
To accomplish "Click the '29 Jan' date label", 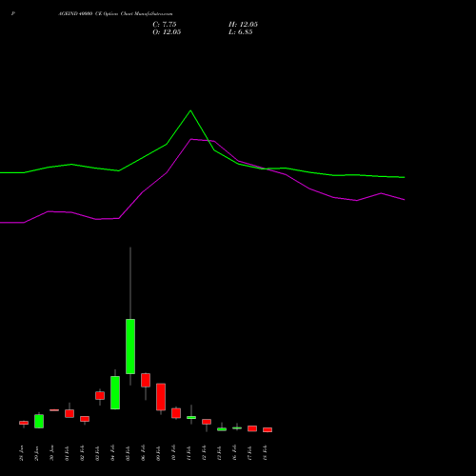I will pos(36,453).
